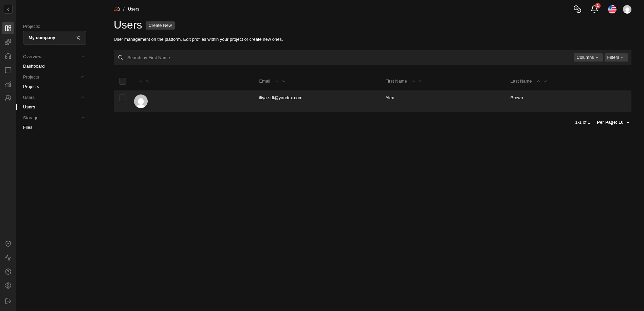Open the settings gear icon
Image resolution: width=644 pixels, height=311 pixels.
8,286
